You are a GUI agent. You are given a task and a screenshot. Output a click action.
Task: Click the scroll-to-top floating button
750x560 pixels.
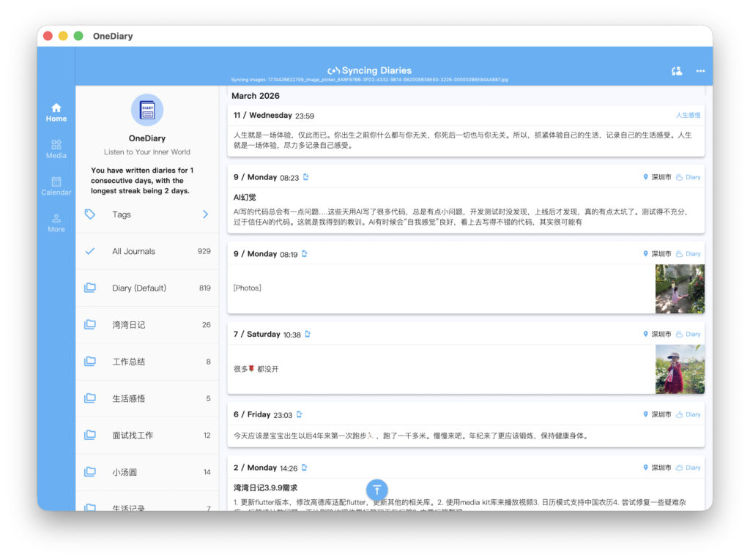(x=376, y=490)
